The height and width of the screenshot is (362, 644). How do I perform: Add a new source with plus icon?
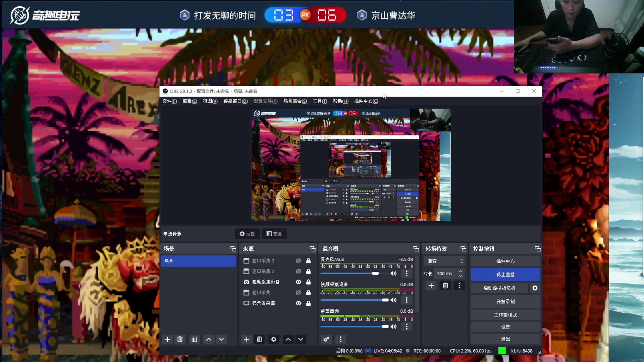[x=247, y=339]
